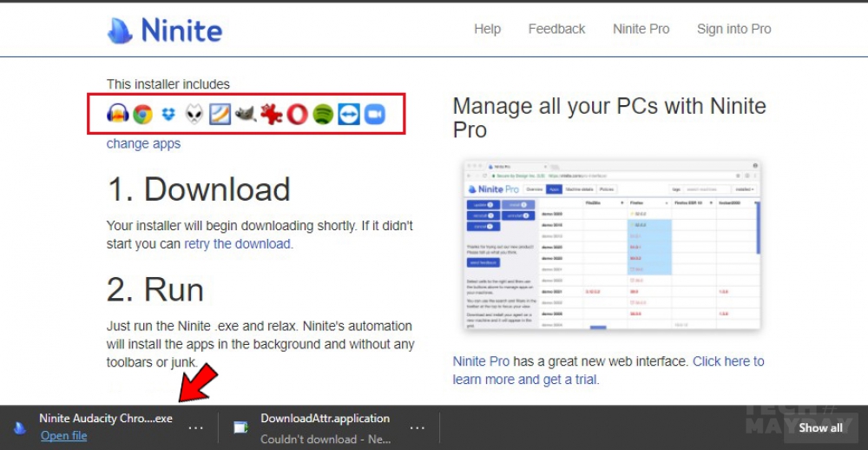Click the Dropbox icon in installer list
Image resolution: width=868 pixels, height=450 pixels.
point(168,114)
